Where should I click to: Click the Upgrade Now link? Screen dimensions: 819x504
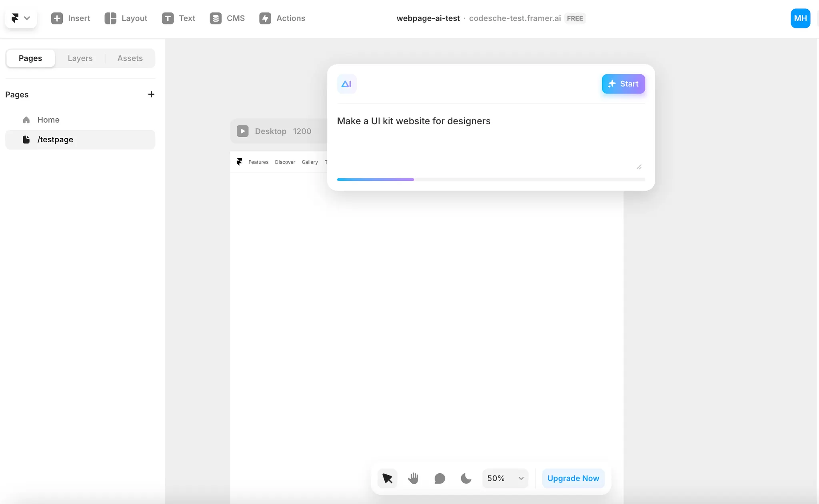[573, 478]
